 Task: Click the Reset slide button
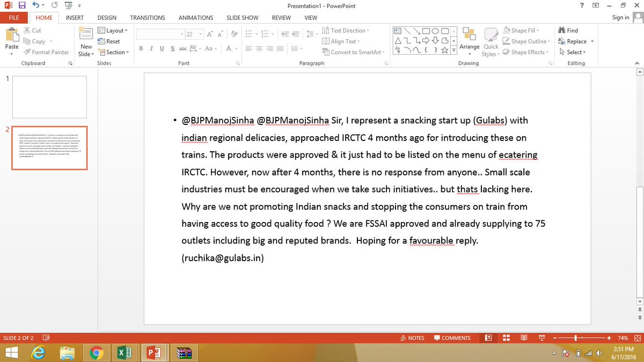coord(109,41)
